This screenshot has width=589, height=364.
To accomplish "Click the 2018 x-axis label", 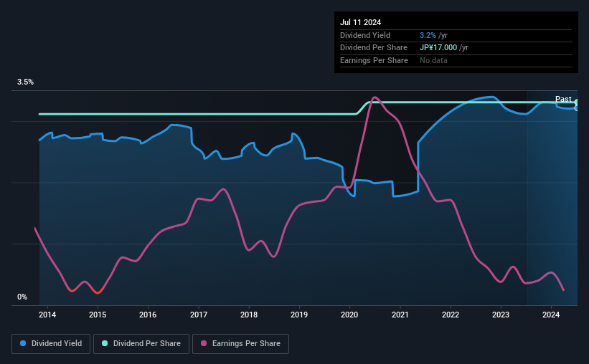I will pyautogui.click(x=249, y=315).
